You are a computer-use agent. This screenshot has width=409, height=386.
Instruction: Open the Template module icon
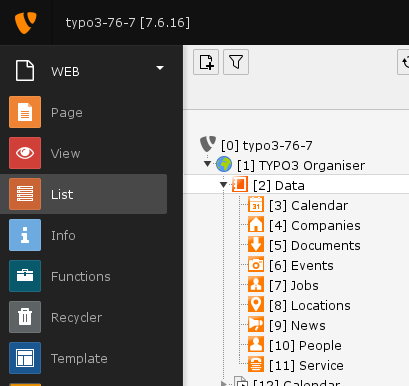coord(25,358)
